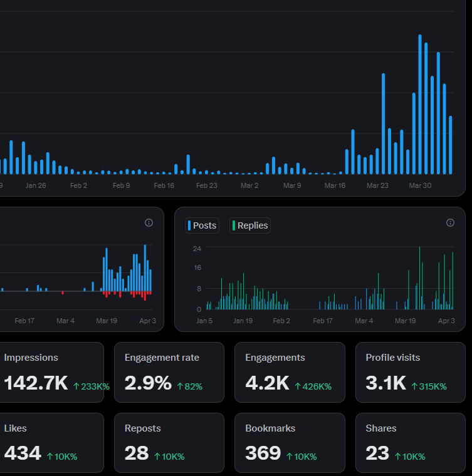The height and width of the screenshot is (476, 472).
Task: Open the Impressions metric card
Action: tap(51, 373)
